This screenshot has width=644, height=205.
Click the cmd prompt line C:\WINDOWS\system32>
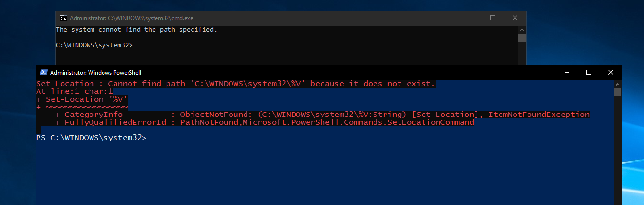click(x=94, y=45)
